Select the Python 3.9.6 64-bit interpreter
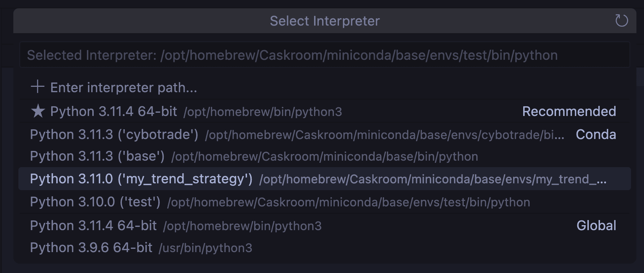 [91, 248]
